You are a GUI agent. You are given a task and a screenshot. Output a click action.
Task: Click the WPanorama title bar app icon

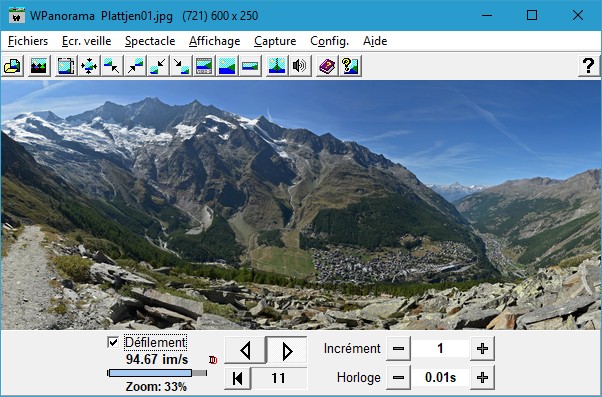(17, 15)
